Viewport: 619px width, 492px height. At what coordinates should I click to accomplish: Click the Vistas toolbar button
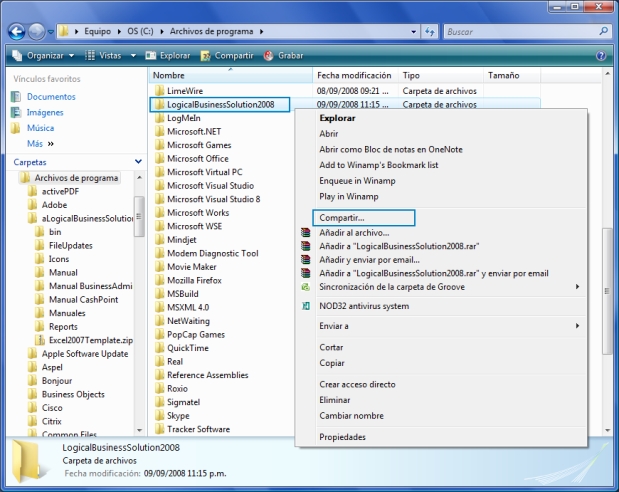click(103, 56)
